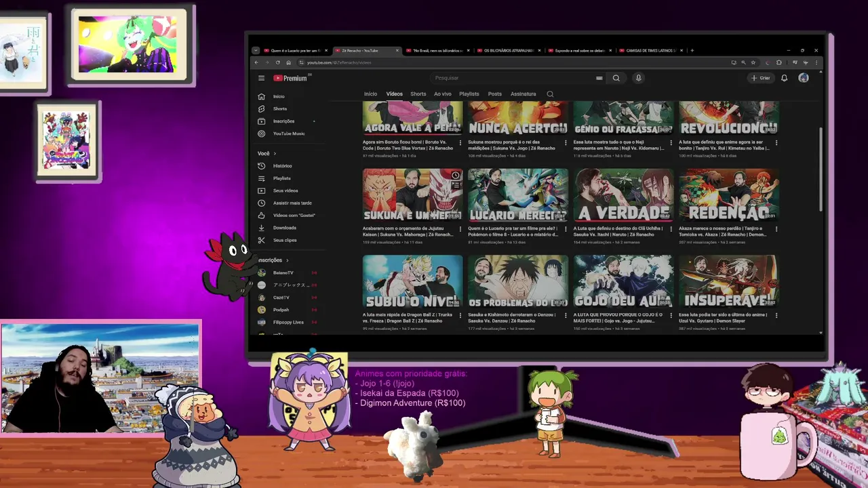This screenshot has width=868, height=488.
Task: Open the account avatar menu
Action: [x=804, y=78]
